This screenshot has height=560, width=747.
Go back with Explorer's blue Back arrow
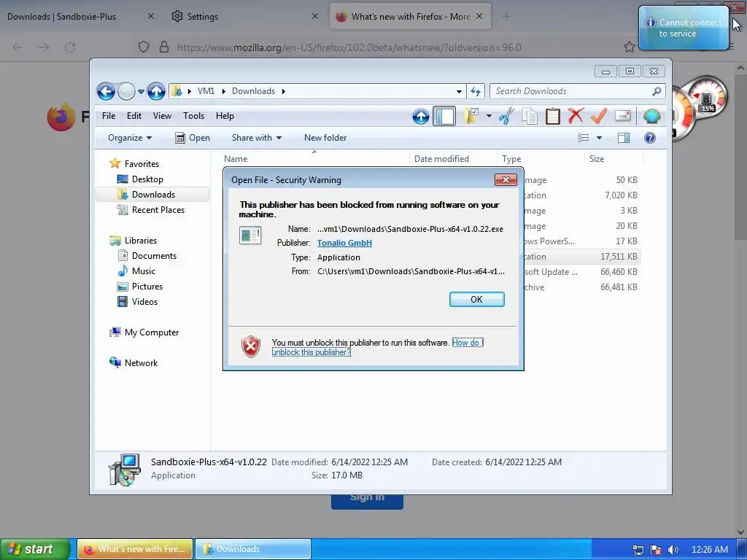coord(106,91)
